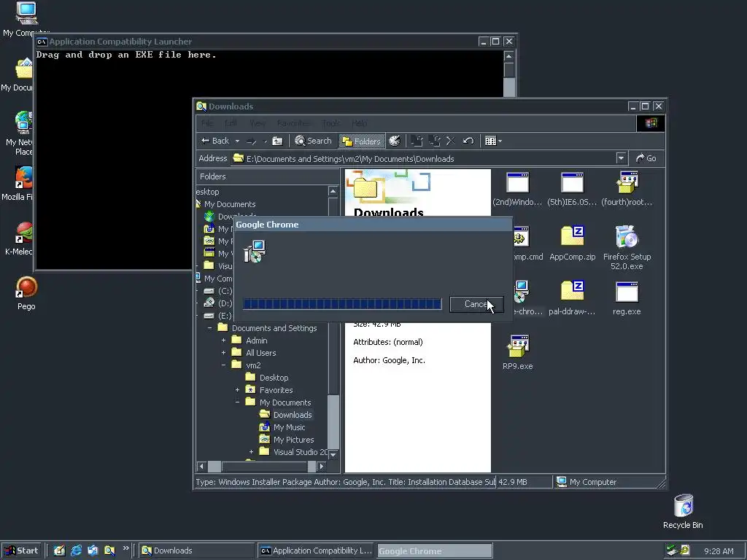Click folder tree horizontal scroll right arrow
Viewport: 747px width, 560px height.
tap(322, 466)
